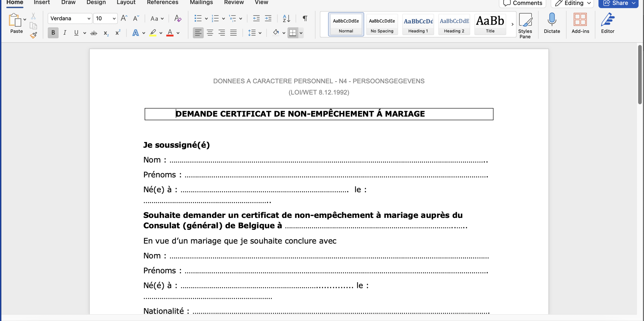The width and height of the screenshot is (644, 321).
Task: Clear all formatting eraser icon
Action: [178, 18]
